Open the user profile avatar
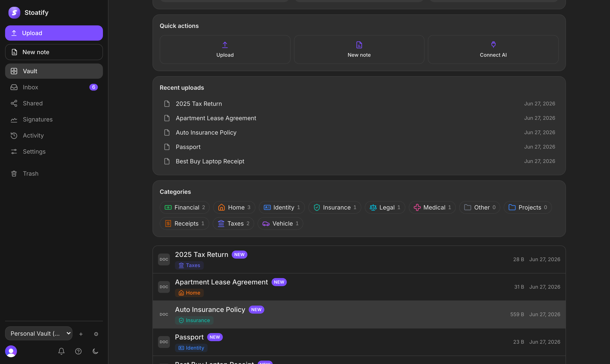The height and width of the screenshot is (364, 610). point(11,351)
